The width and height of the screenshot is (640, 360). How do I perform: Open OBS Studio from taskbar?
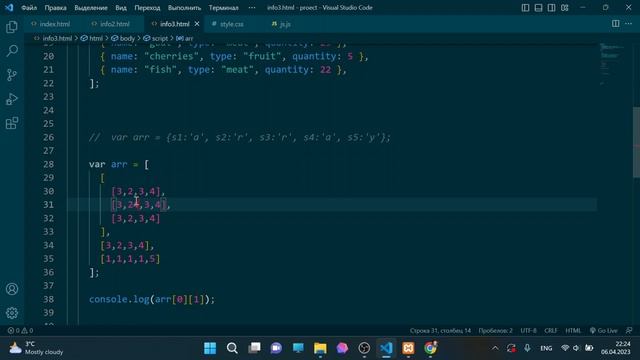point(364,348)
